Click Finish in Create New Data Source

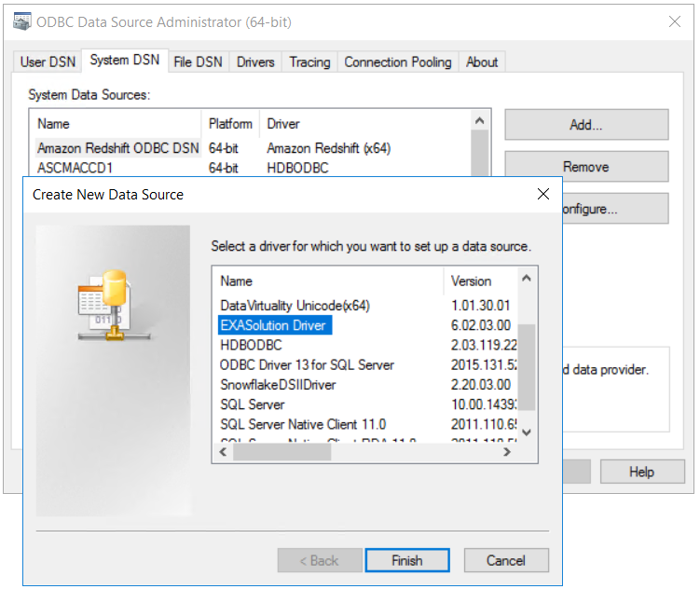(x=407, y=560)
